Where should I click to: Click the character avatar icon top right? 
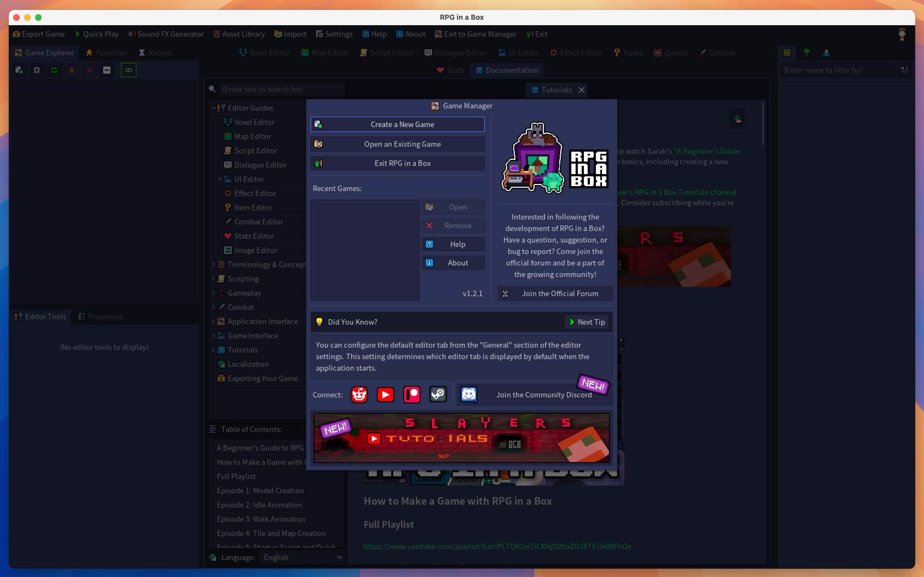[902, 34]
